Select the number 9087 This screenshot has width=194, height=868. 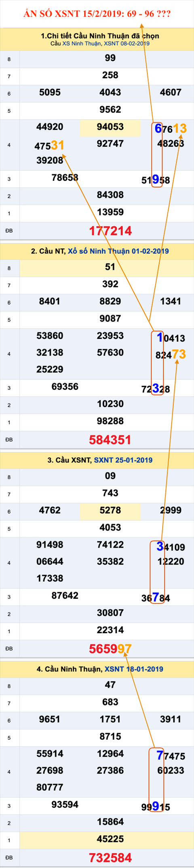coord(110,319)
